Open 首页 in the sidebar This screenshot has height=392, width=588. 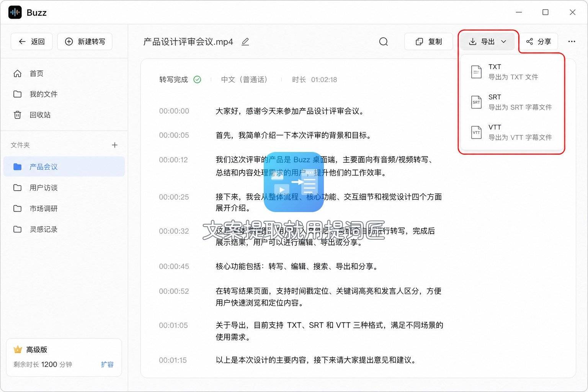click(64, 73)
